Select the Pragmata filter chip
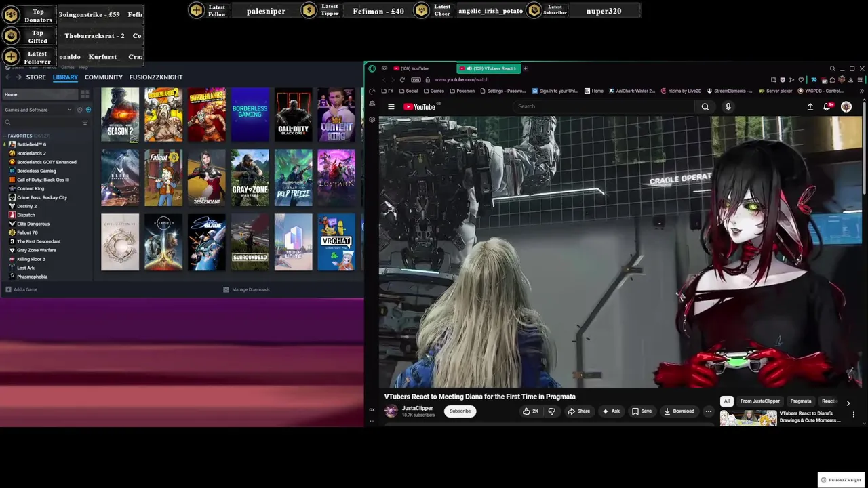Image resolution: width=868 pixels, height=488 pixels. coord(801,401)
